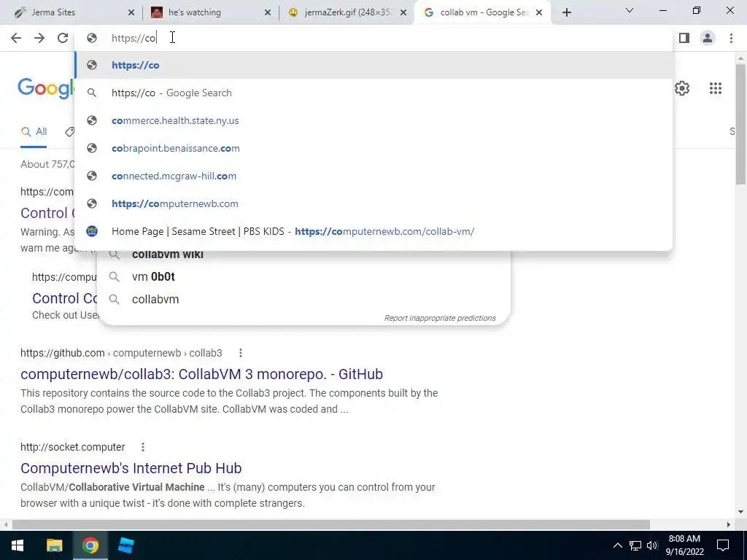Open the volume speaker tray icon
Image resolution: width=747 pixels, height=560 pixels.
pos(652,545)
